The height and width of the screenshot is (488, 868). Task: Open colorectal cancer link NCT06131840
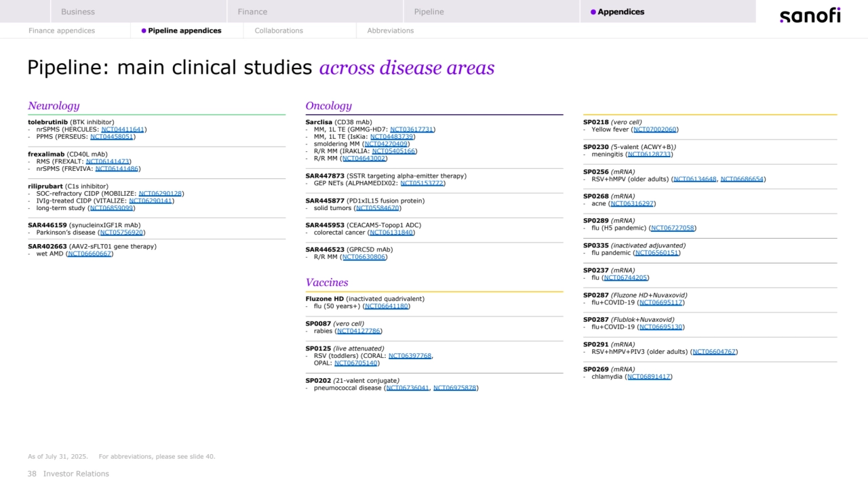[391, 232]
